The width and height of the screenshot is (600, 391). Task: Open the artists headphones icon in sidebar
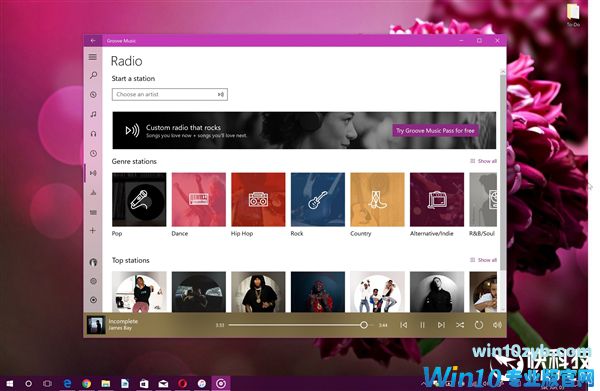[x=93, y=134]
